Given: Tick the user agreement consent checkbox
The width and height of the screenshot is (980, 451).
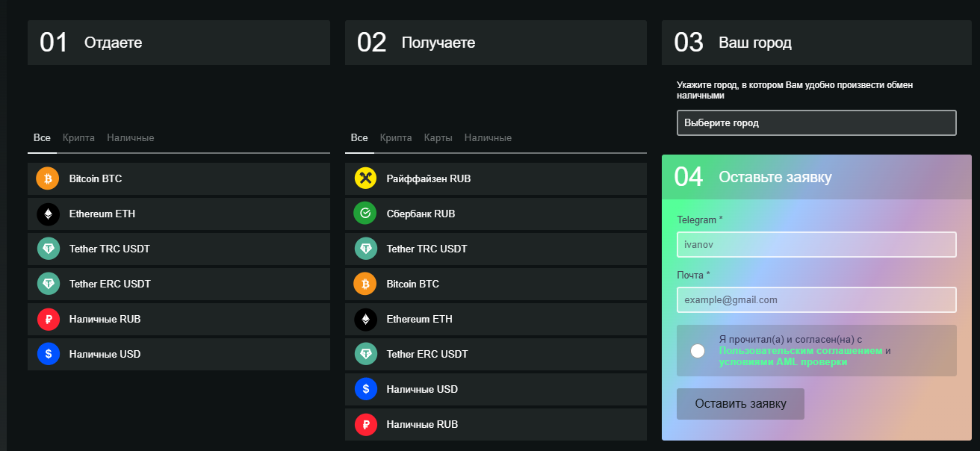Looking at the screenshot, I should (698, 351).
